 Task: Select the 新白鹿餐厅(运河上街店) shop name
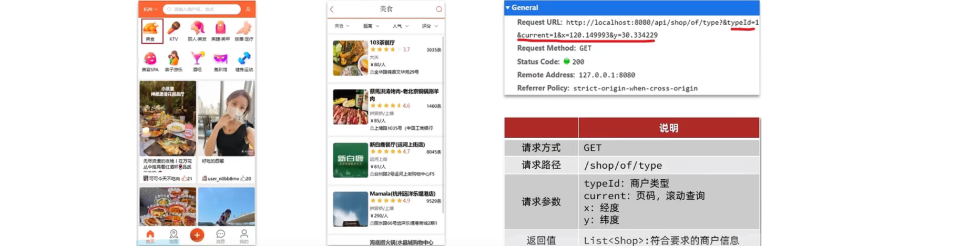click(x=397, y=145)
